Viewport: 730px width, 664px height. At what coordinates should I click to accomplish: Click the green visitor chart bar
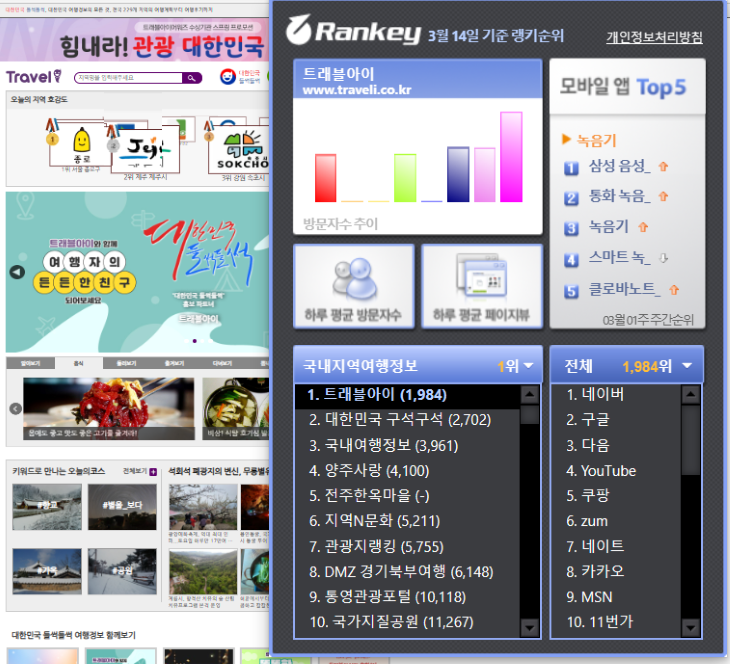(x=405, y=178)
